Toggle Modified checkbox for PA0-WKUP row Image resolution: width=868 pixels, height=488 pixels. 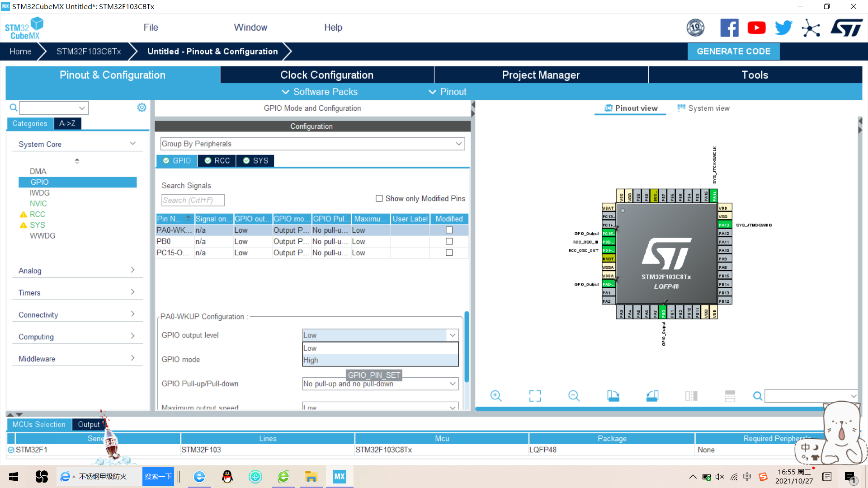pyautogui.click(x=449, y=230)
